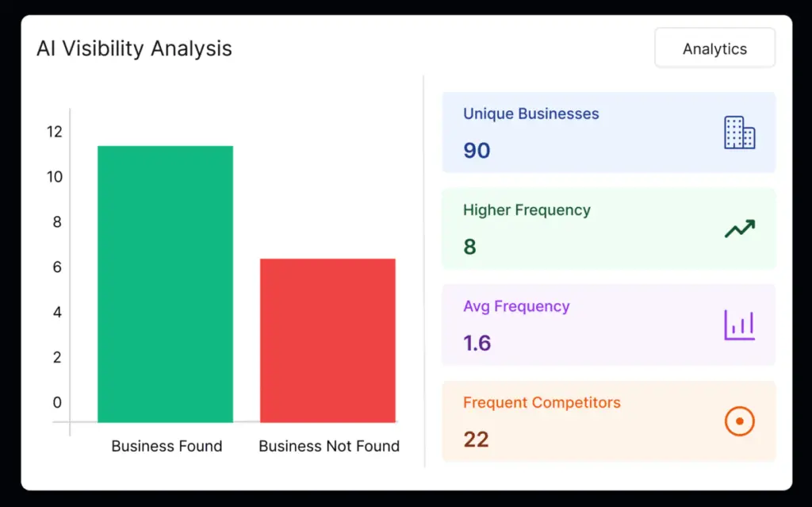This screenshot has height=507, width=812.
Task: Click the target icon on Frequent Competitors card
Action: click(x=739, y=421)
